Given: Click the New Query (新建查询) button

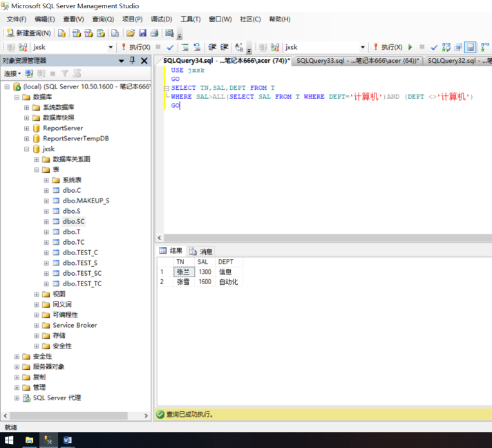Looking at the screenshot, I should [x=28, y=33].
